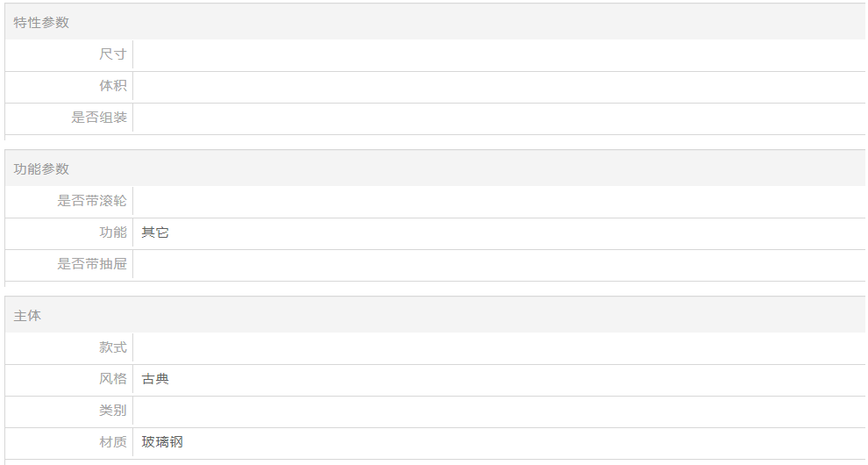
Task: Click the 特性参数 section header
Action: click(435, 22)
